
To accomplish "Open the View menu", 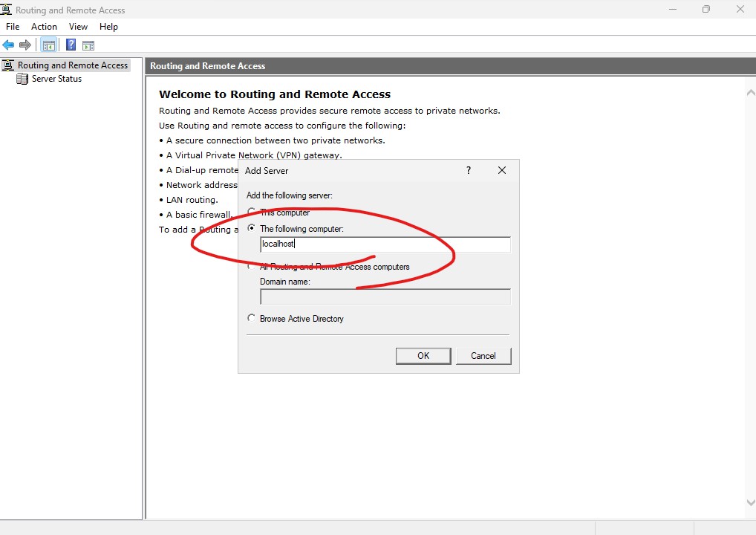I will [x=78, y=27].
